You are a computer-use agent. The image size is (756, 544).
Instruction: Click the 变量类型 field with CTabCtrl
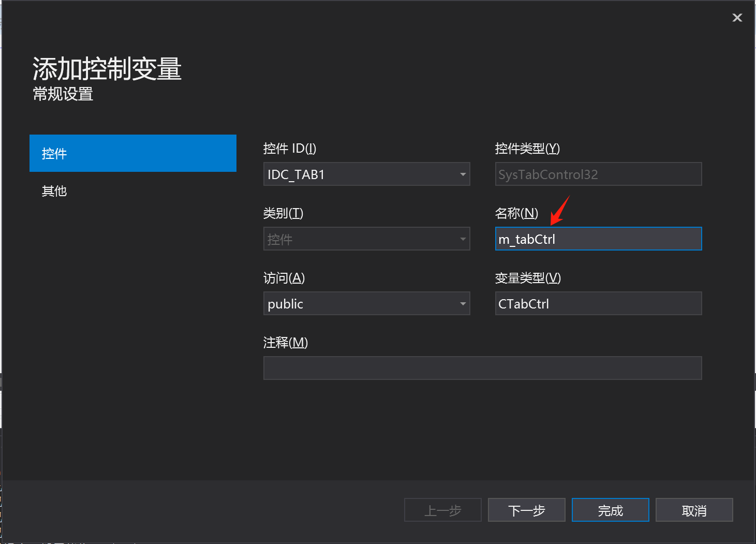point(598,303)
